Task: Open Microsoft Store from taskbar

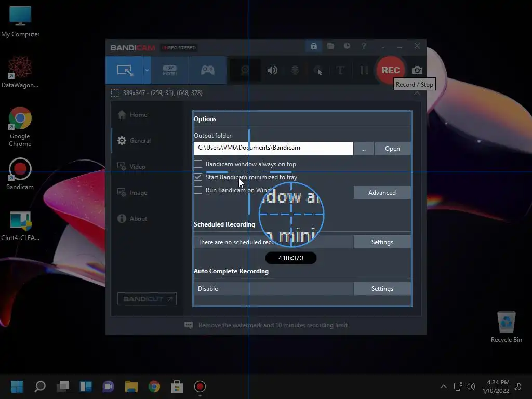Action: point(177,387)
